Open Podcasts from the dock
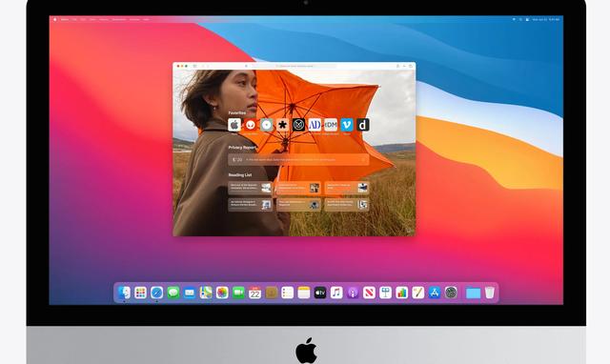 point(353,292)
